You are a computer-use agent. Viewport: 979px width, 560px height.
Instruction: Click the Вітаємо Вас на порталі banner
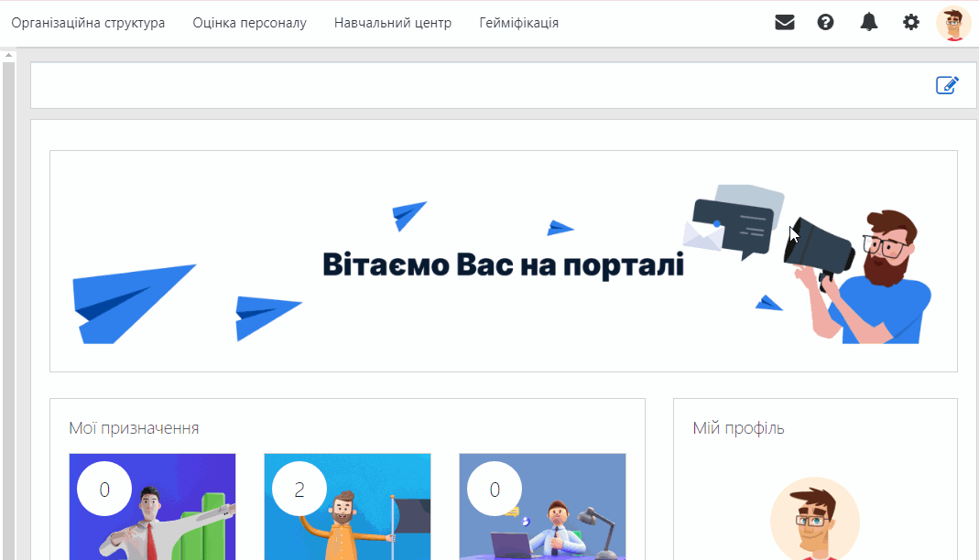pos(503,262)
